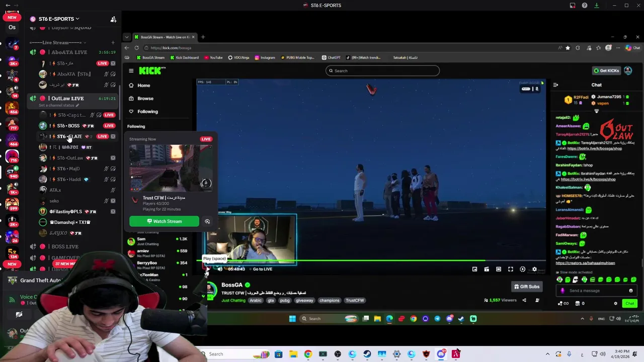This screenshot has height=362, width=644.
Task: Select the Just Chatting category link
Action: coord(233,301)
